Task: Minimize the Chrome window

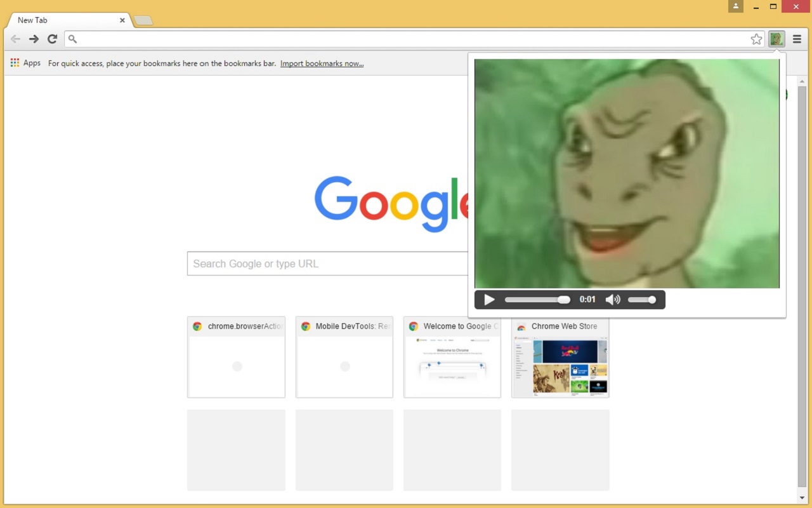Action: coord(756,6)
